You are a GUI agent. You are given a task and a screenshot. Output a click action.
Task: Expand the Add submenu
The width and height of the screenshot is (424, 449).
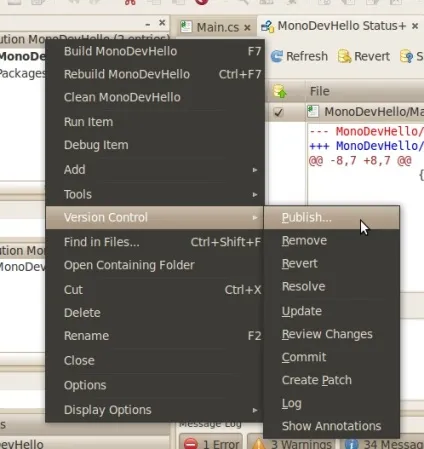[x=155, y=170]
